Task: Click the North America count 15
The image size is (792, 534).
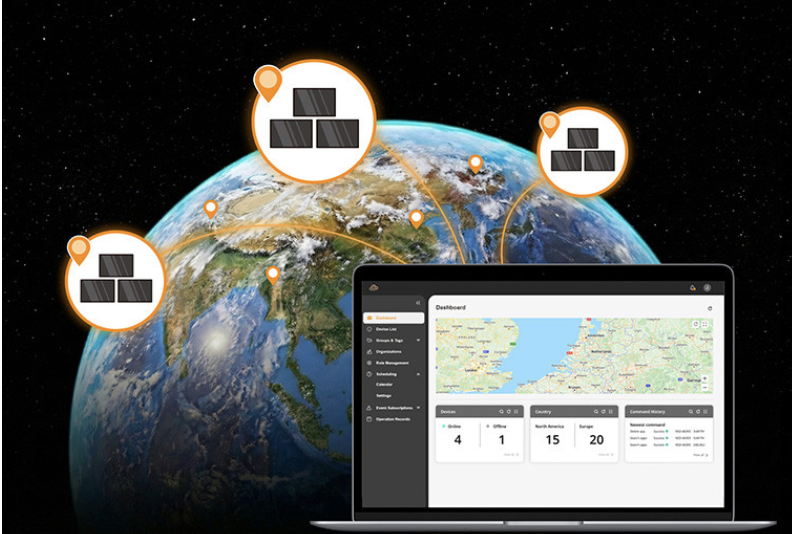Action: pos(553,440)
